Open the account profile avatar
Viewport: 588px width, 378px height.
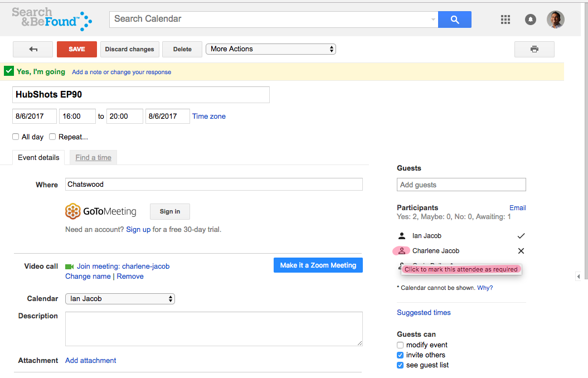tap(555, 20)
